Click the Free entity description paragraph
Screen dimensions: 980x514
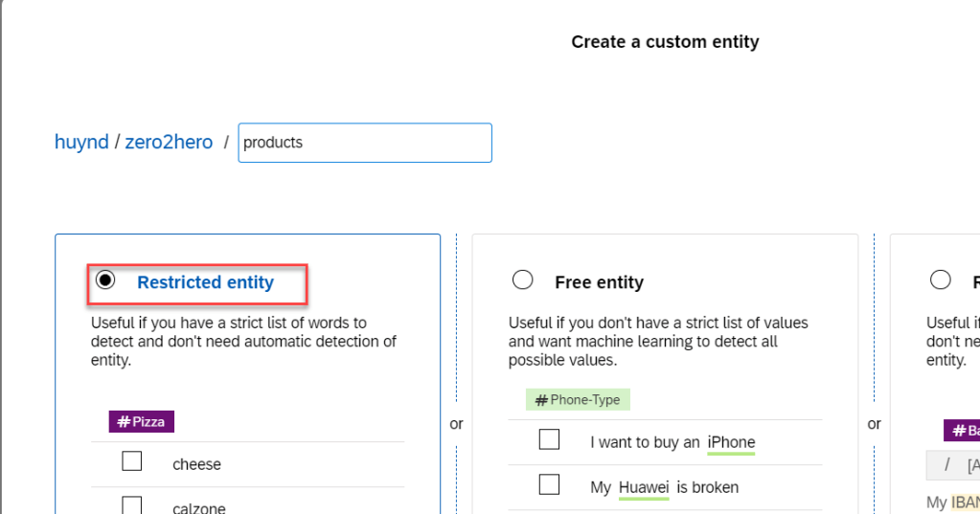(x=658, y=342)
